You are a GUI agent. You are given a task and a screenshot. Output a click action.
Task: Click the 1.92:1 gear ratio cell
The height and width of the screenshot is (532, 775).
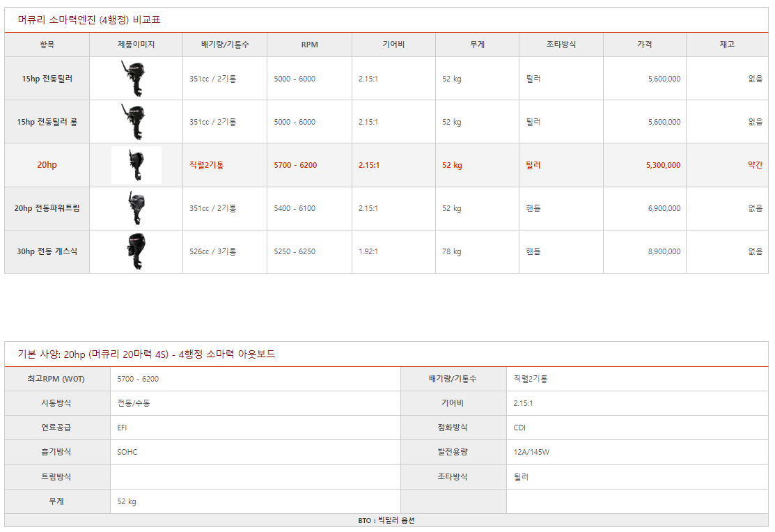pyautogui.click(x=368, y=251)
